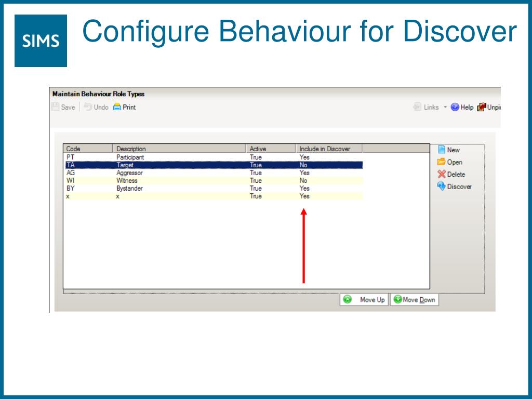Click the Links icon in toolbar
The image size is (532, 399).
(417, 107)
